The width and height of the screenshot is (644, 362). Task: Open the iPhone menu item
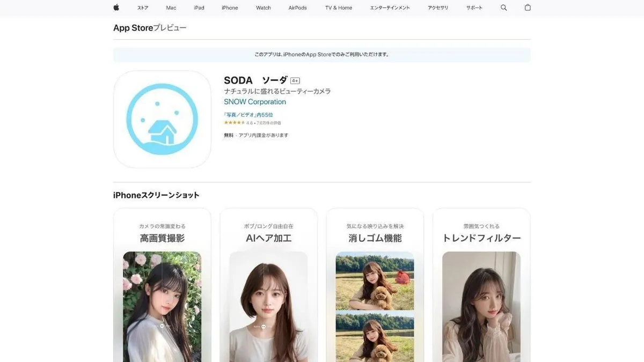coord(230,8)
